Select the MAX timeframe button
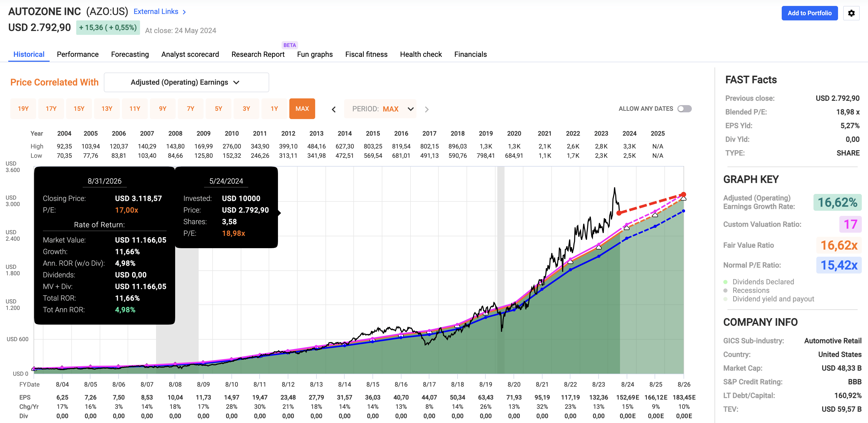Screen dimensions: 868x423 point(302,108)
